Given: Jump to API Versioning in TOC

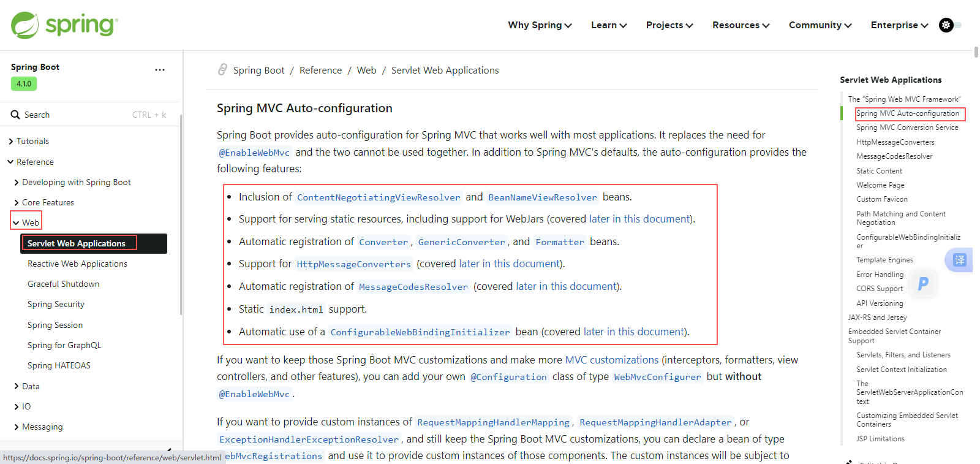Looking at the screenshot, I should tap(880, 303).
